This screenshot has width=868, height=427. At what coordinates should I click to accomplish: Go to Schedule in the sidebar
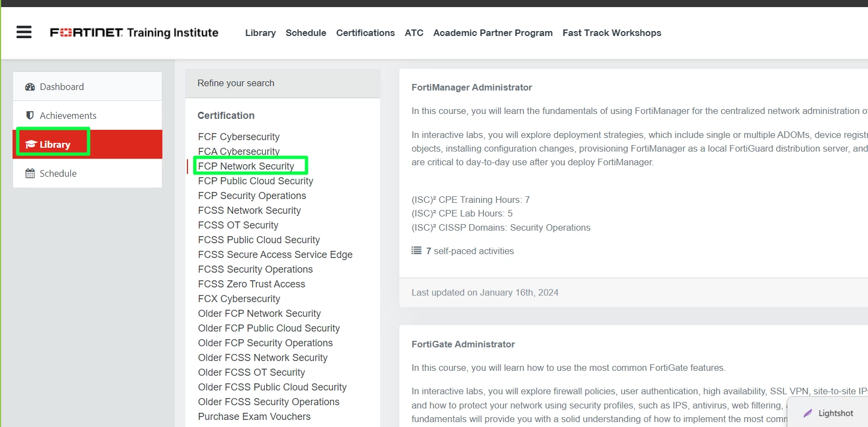(88, 173)
